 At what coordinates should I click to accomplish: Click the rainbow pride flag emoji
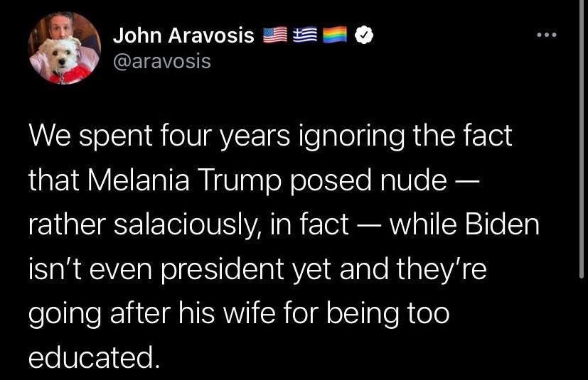point(333,35)
